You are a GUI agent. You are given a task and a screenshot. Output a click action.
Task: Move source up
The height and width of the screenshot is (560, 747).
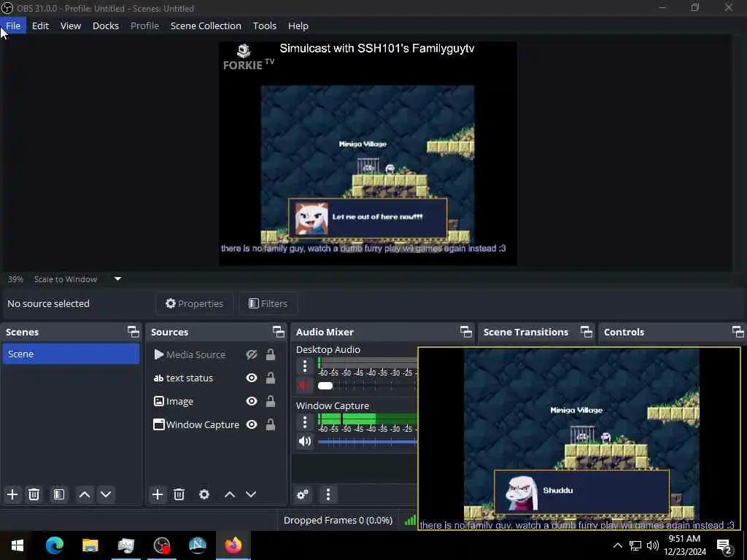tap(230, 494)
